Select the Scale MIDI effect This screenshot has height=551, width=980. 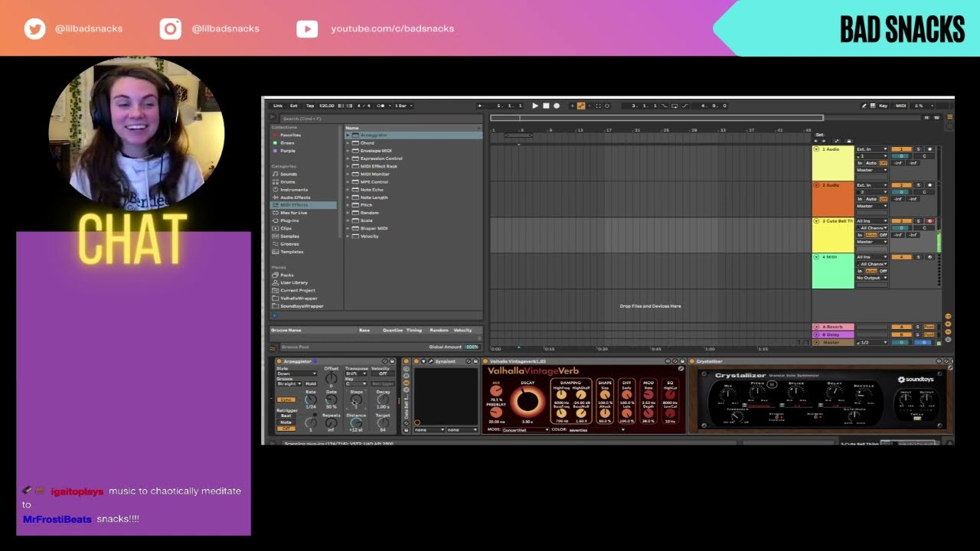[367, 220]
